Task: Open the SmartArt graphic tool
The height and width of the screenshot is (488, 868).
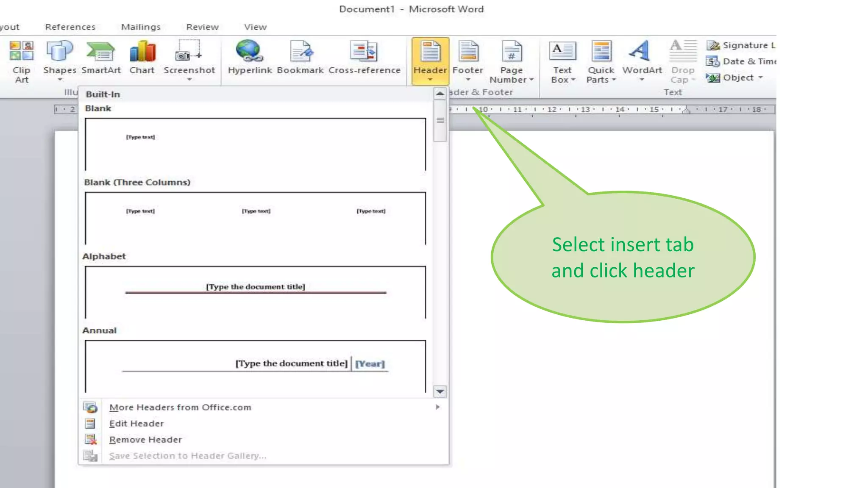Action: click(x=101, y=52)
